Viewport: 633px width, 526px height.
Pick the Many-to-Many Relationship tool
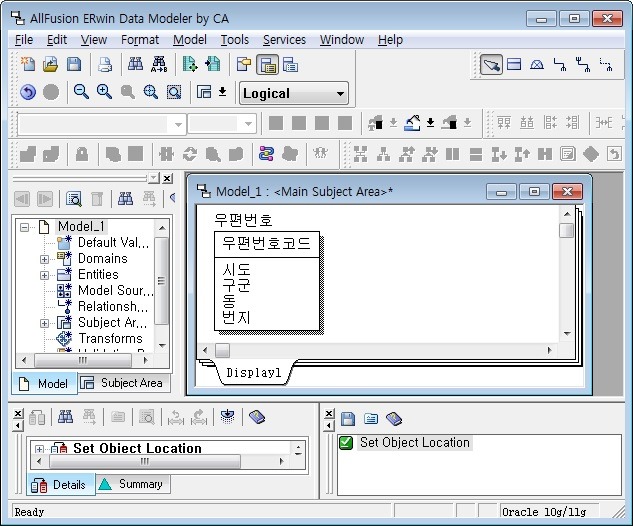(583, 65)
